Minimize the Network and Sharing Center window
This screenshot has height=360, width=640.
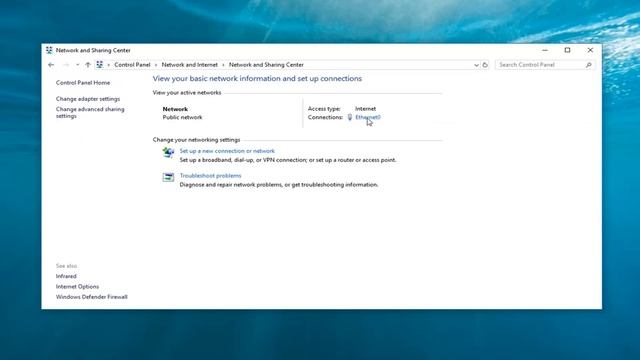[545, 50]
